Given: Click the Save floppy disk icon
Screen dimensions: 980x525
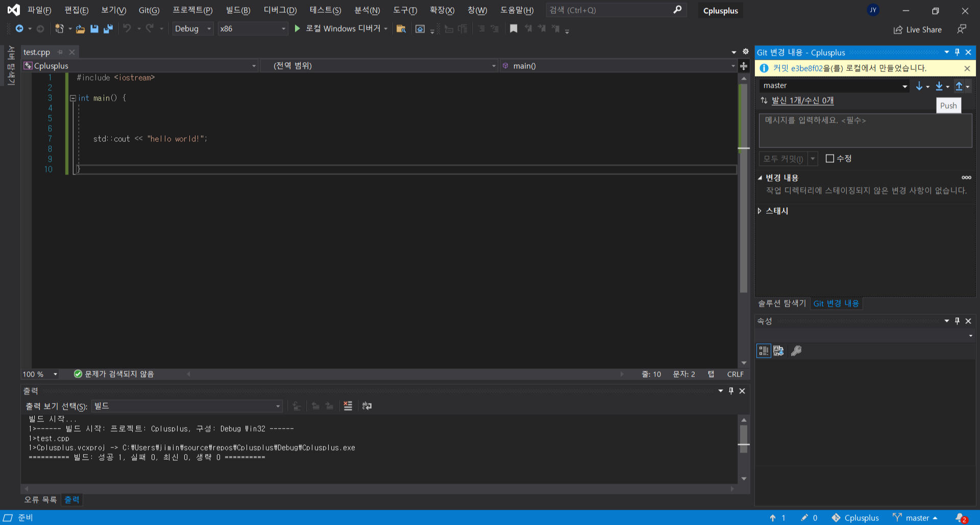Looking at the screenshot, I should click(x=94, y=29).
